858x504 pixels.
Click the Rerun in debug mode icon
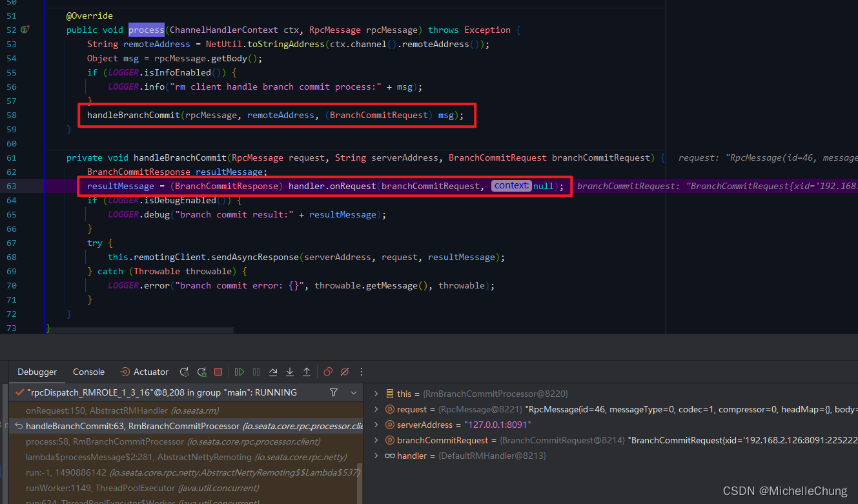tap(201, 372)
